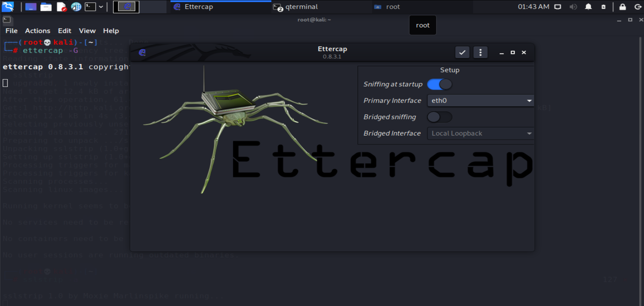This screenshot has width=644, height=306.
Task: Click the ettercap 0.8.3.1 copyright line
Action: coord(66,67)
